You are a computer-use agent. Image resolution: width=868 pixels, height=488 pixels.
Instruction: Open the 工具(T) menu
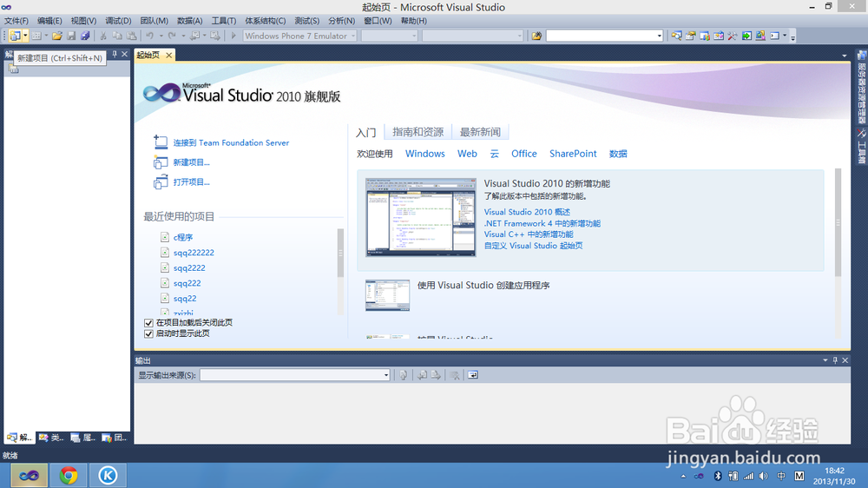224,21
